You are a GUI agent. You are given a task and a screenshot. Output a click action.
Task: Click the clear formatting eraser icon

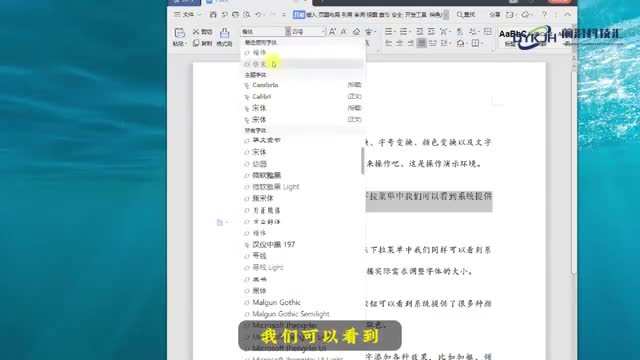356,31
